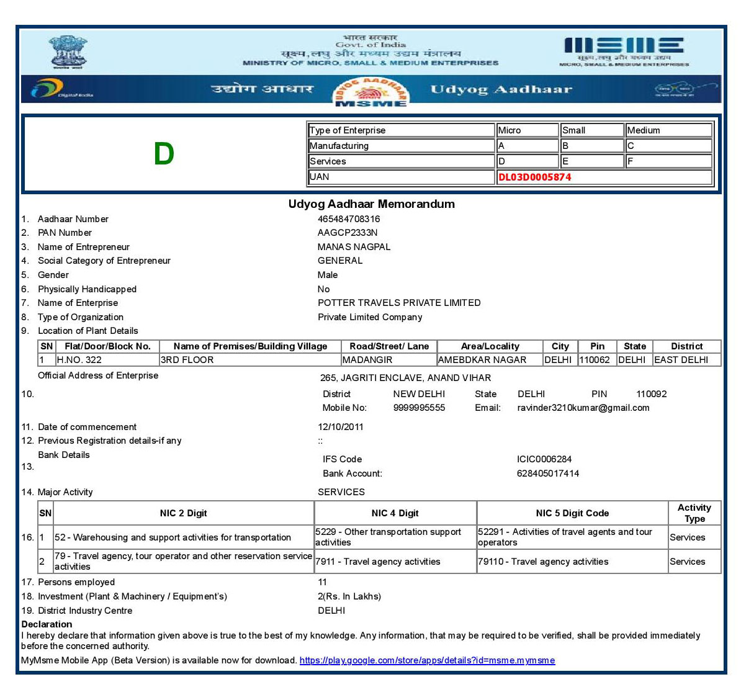741x700 pixels.
Task: Click the NIC 2 Digit column header
Action: point(183,513)
